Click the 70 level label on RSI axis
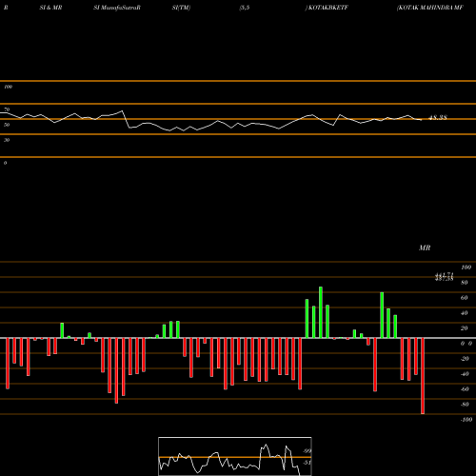This screenshot has width=476, height=476. coord(7,109)
